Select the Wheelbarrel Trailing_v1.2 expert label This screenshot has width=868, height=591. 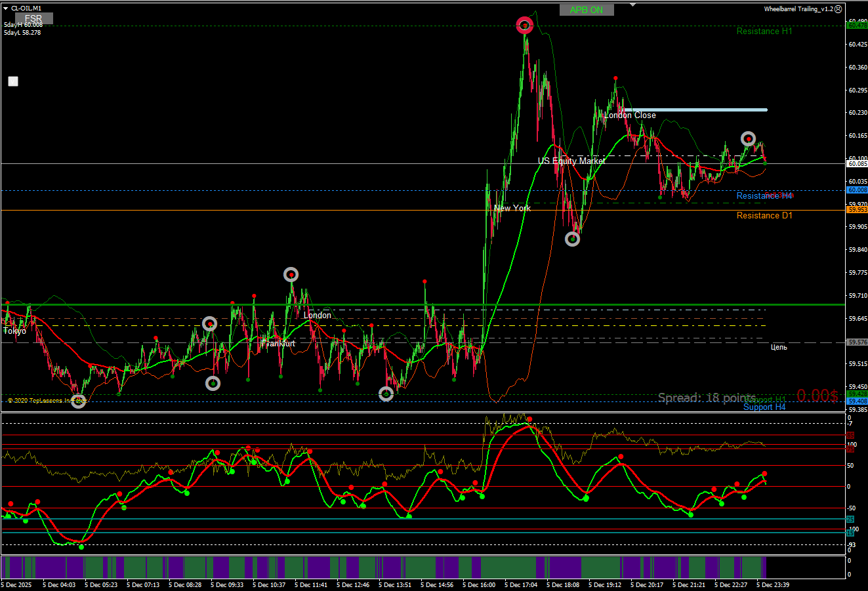pyautogui.click(x=798, y=9)
